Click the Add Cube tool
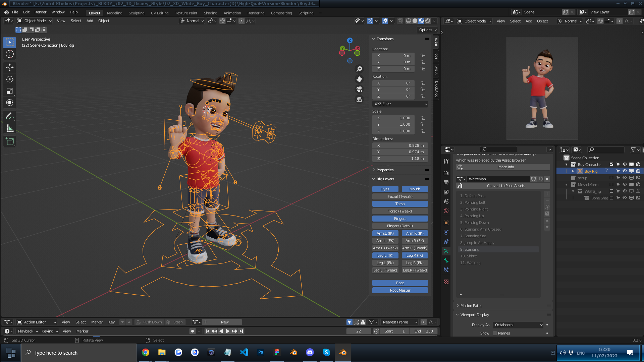The width and height of the screenshot is (644, 362). (x=9, y=141)
